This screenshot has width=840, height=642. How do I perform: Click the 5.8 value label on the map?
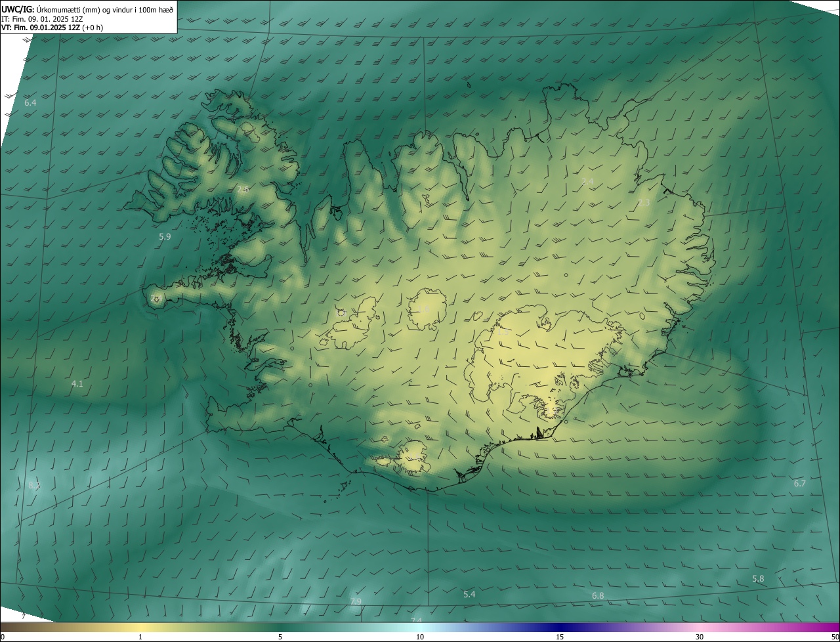click(758, 579)
